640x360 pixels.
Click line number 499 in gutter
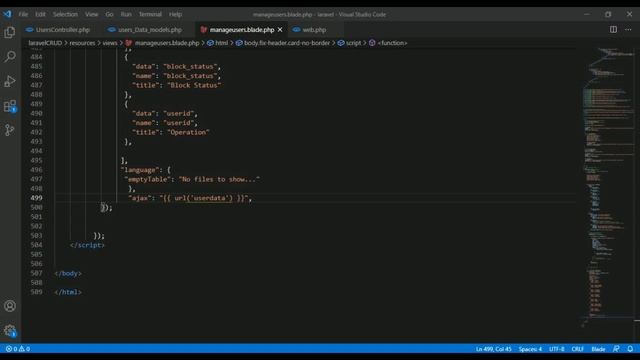36,198
